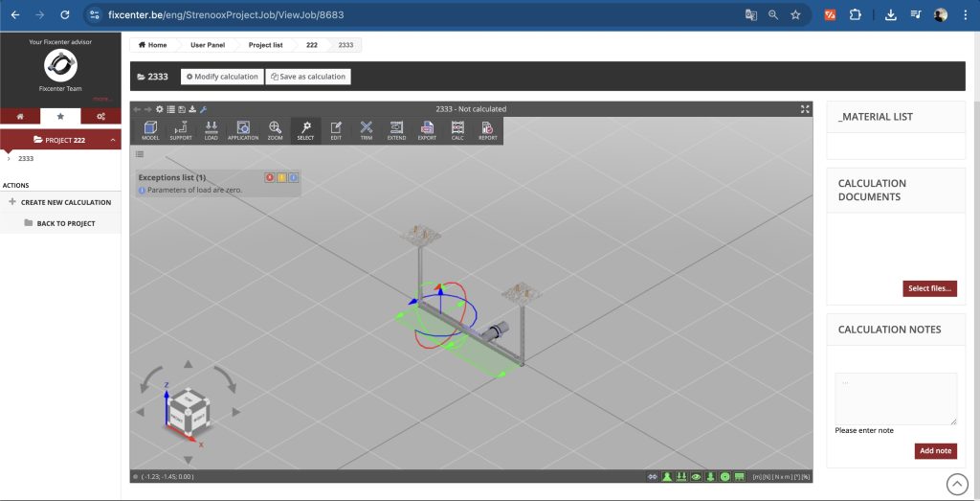Go back to project
This screenshot has height=501, width=980.
60,223
